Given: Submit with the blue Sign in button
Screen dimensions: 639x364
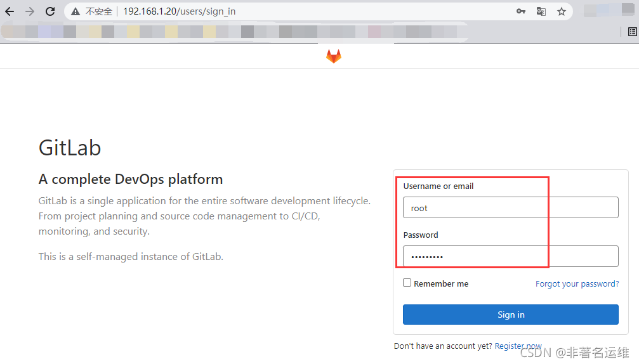Looking at the screenshot, I should click(x=511, y=315).
